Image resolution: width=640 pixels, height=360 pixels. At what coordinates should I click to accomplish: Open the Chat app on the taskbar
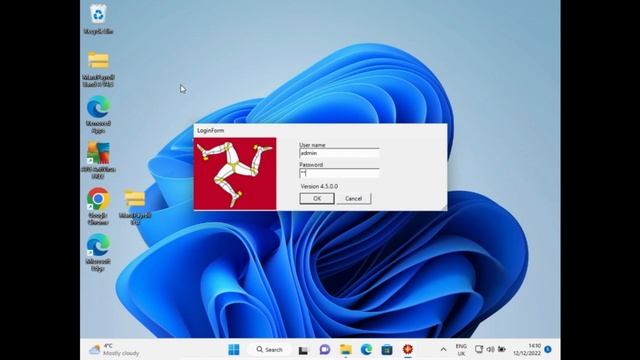[x=325, y=350]
